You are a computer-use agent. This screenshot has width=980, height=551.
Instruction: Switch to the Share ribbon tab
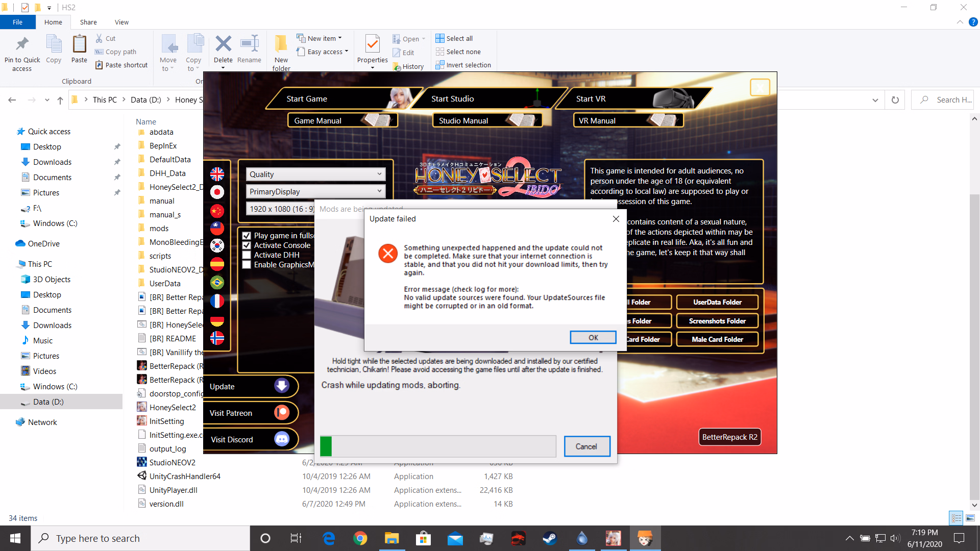[x=88, y=22]
